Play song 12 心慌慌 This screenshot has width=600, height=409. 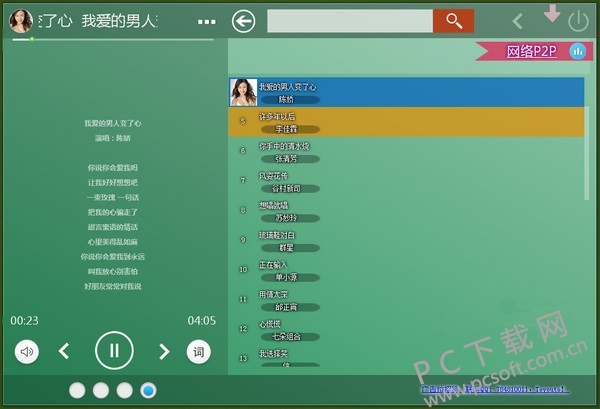click(406, 329)
